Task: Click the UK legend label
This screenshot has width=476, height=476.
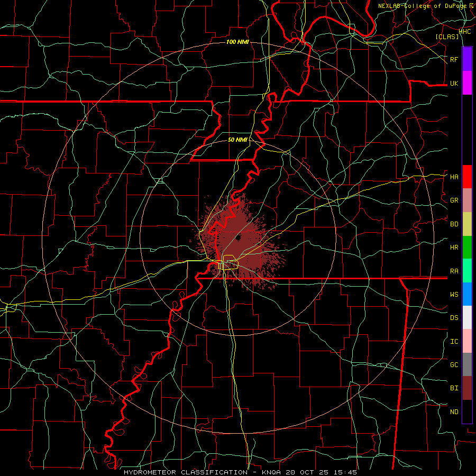Action: click(454, 83)
